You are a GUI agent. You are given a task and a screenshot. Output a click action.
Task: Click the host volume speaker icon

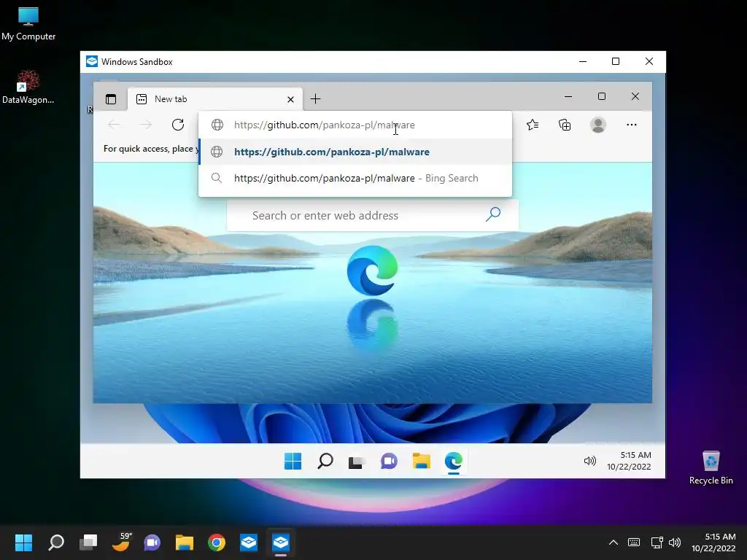pos(675,542)
